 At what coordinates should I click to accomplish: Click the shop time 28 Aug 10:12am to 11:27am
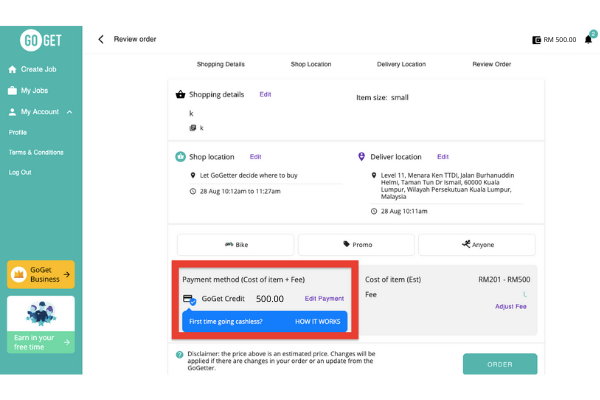tap(240, 191)
